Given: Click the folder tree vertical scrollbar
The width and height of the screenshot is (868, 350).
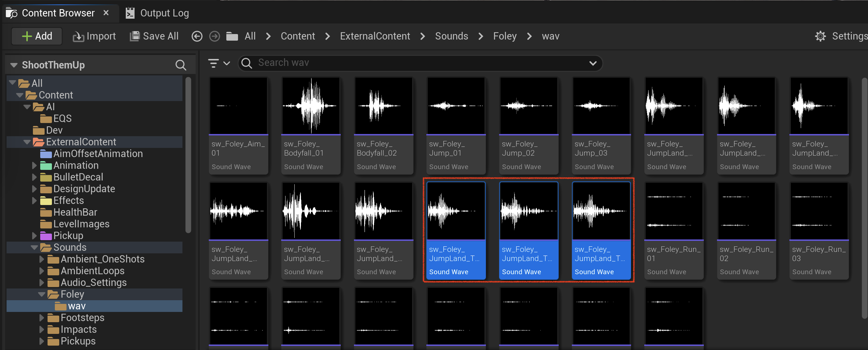Looking at the screenshot, I should tap(188, 155).
